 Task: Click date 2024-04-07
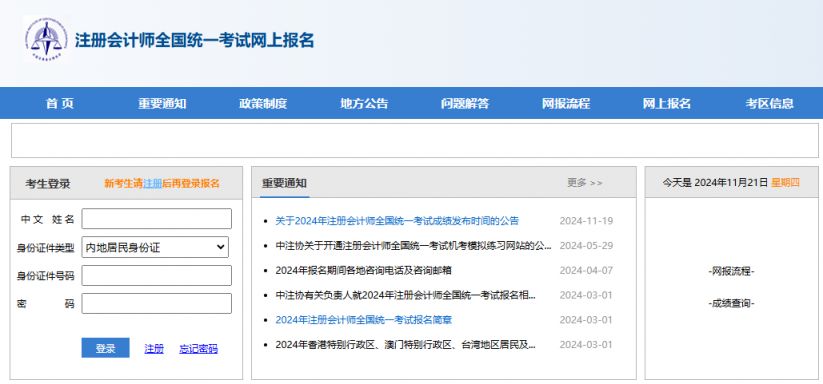pos(586,271)
